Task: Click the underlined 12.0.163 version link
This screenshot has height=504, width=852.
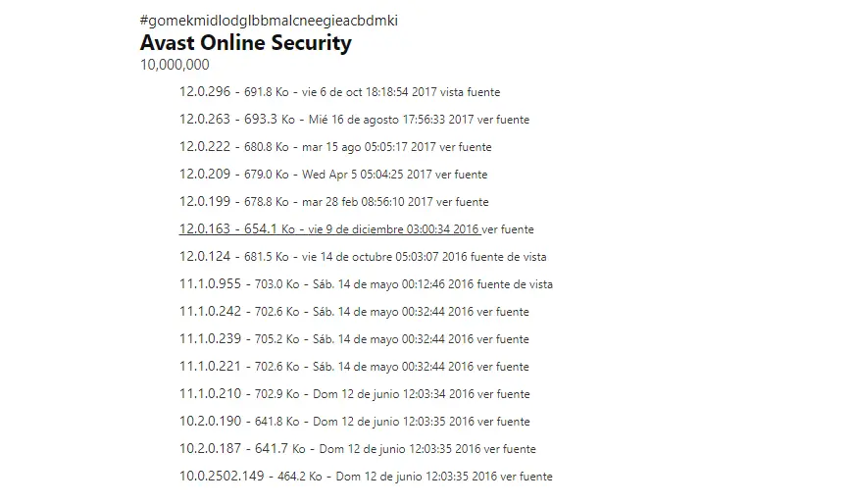Action: [x=204, y=229]
